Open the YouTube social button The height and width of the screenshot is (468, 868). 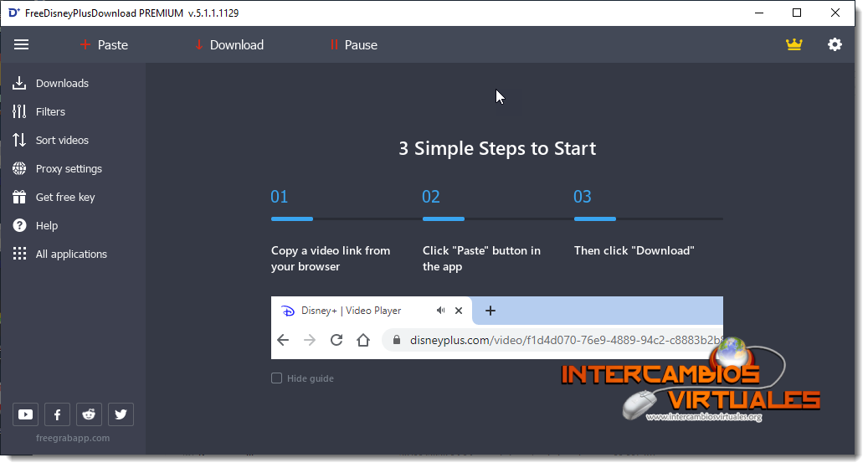(x=25, y=414)
